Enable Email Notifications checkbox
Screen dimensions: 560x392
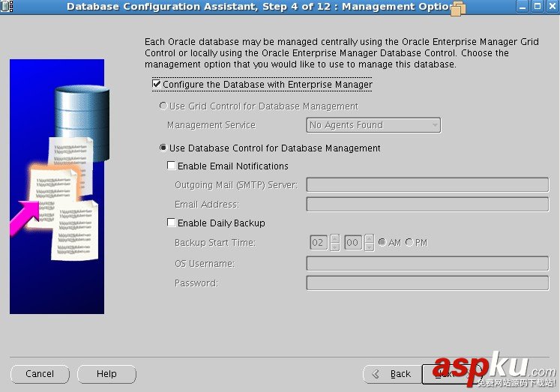pyautogui.click(x=172, y=166)
